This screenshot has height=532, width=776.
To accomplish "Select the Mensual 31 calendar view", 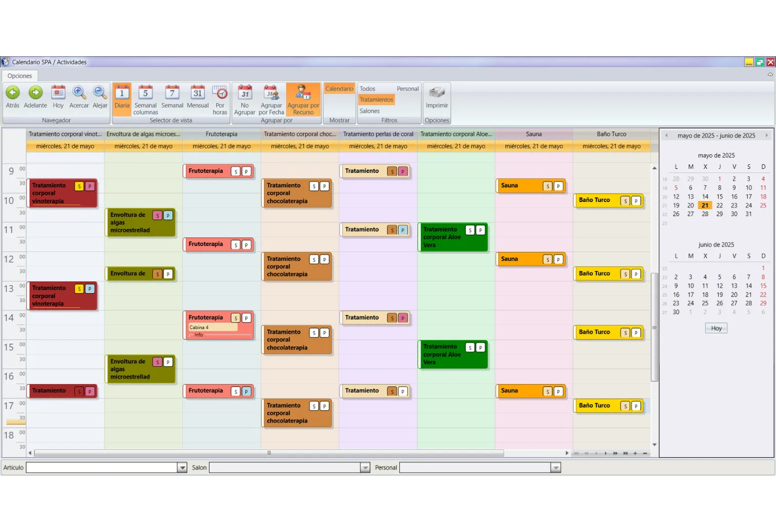I will 198,93.
